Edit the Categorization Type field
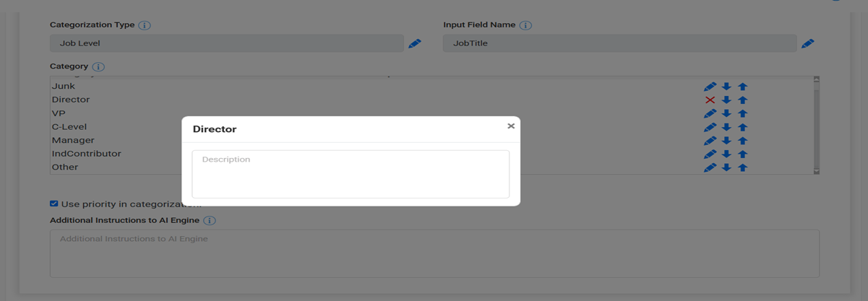868x301 pixels. click(414, 44)
